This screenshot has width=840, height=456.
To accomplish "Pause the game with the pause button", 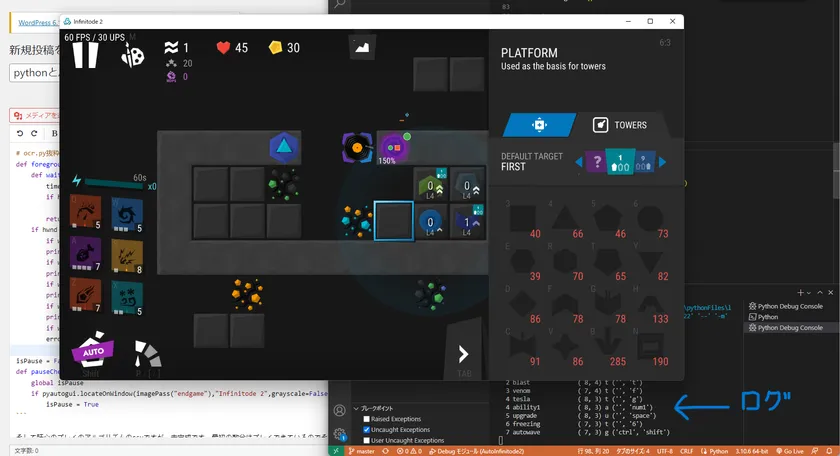I will click(86, 55).
